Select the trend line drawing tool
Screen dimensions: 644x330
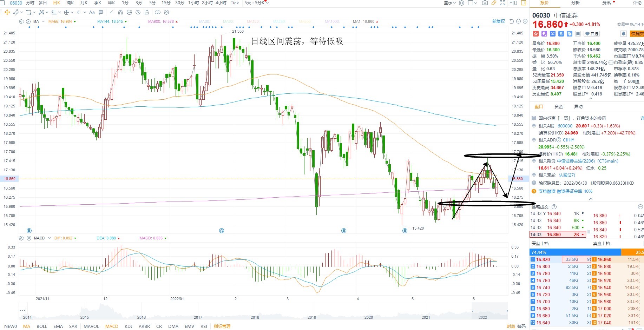pyautogui.click(x=16, y=12)
